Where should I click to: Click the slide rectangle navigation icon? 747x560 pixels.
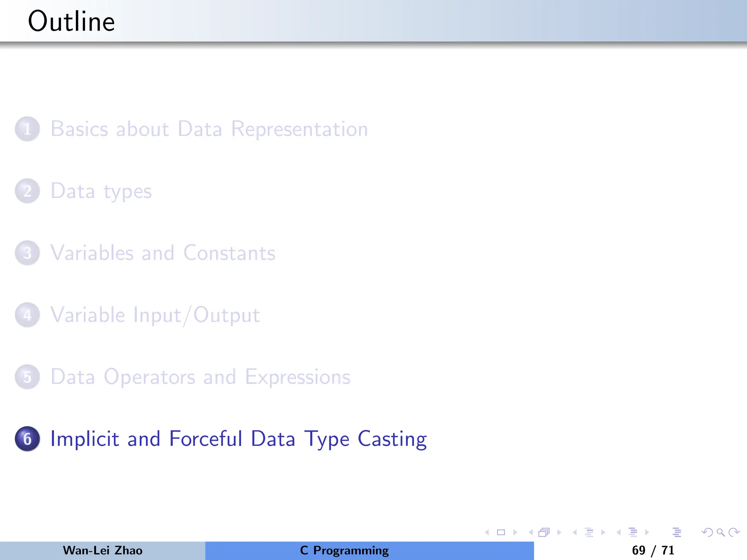(501, 532)
